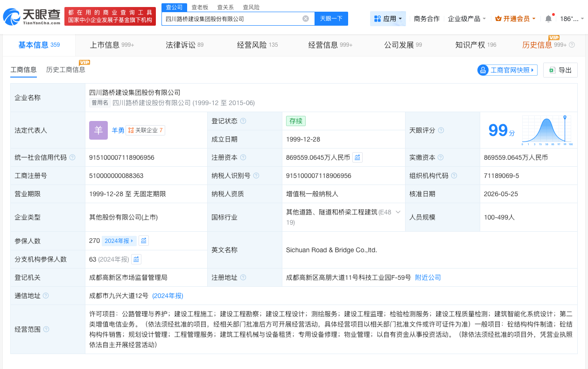The image size is (588, 369).
Task: Click help icon beside 注册资本
Action: tap(243, 157)
